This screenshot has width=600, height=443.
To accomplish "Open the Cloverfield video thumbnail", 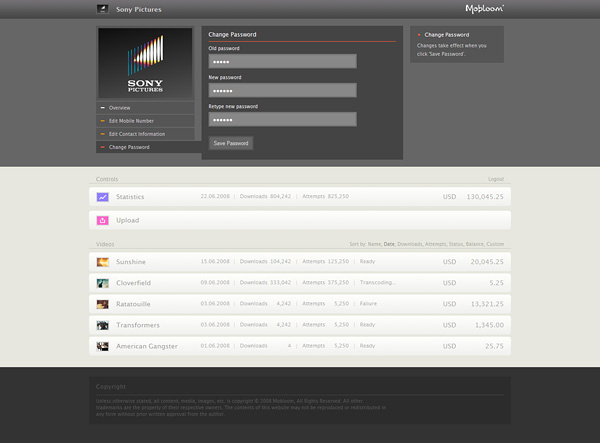I will [x=103, y=283].
